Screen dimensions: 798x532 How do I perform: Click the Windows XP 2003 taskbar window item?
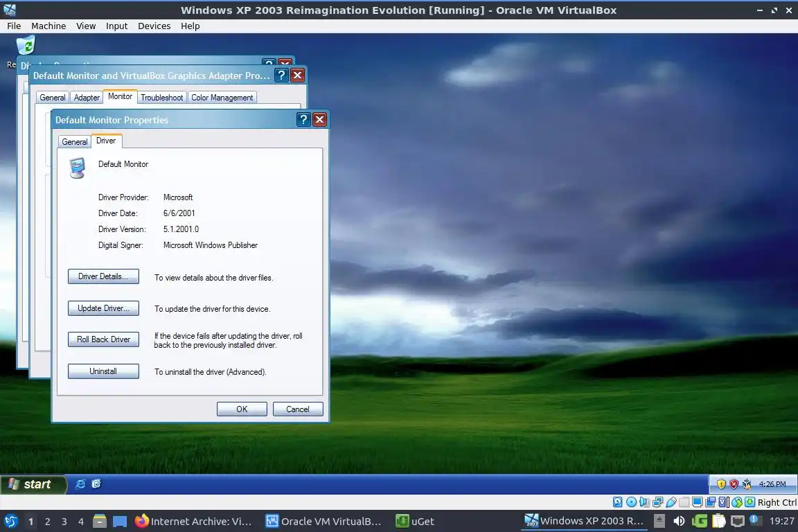click(584, 521)
